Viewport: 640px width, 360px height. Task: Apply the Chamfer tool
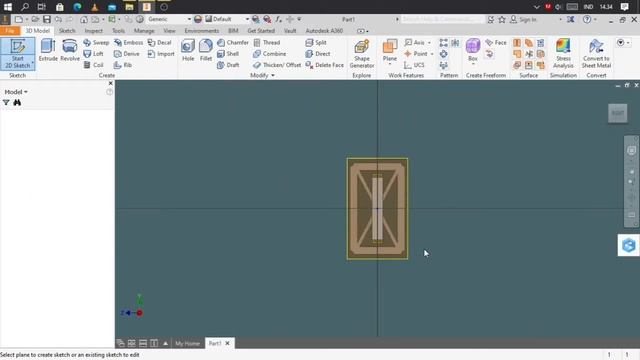(x=233, y=42)
